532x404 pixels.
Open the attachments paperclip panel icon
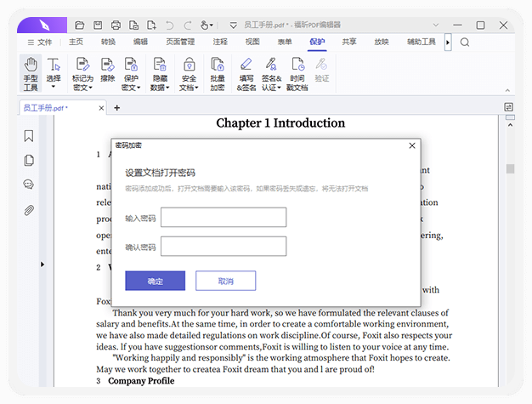pos(29,210)
